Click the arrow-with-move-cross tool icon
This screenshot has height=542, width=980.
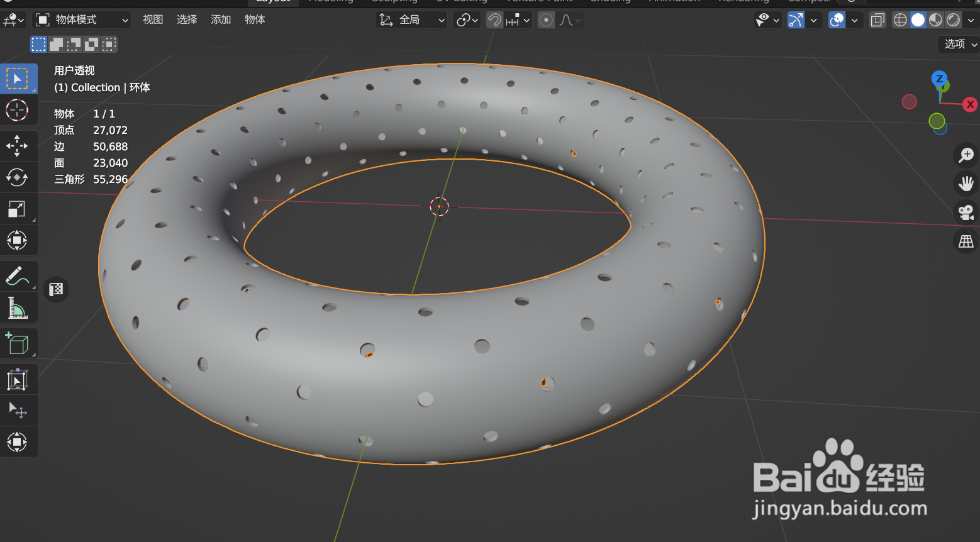pyautogui.click(x=17, y=411)
